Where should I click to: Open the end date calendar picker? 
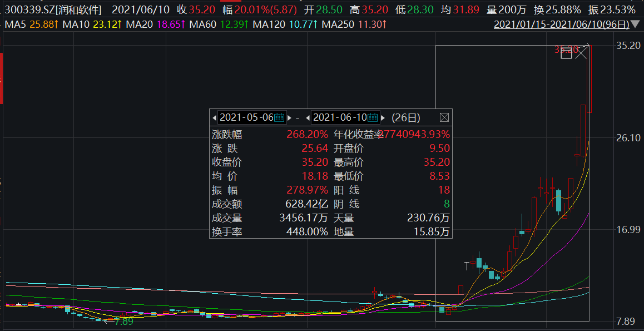(x=374, y=117)
